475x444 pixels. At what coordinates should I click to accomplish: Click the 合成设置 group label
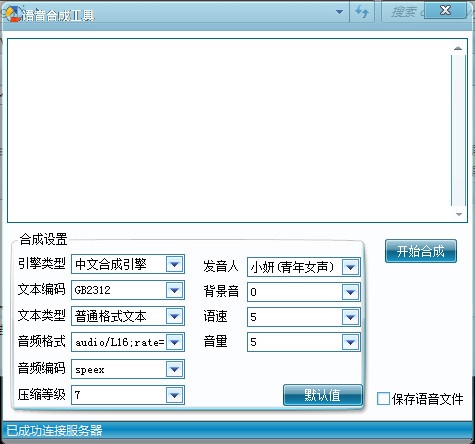coord(43,239)
